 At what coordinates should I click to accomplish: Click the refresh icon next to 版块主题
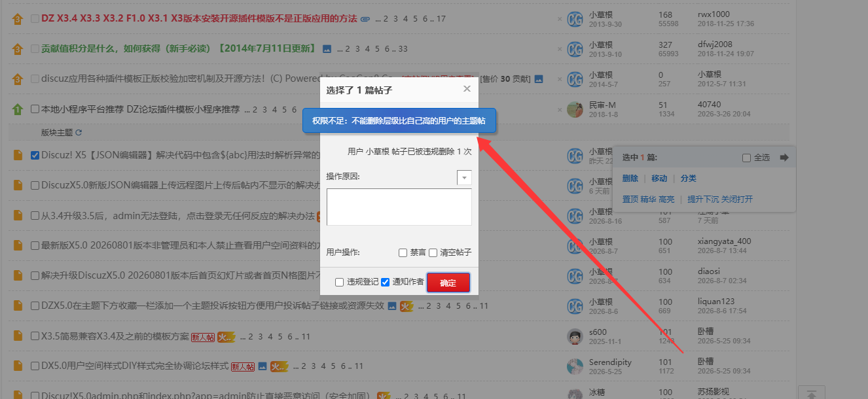click(79, 133)
